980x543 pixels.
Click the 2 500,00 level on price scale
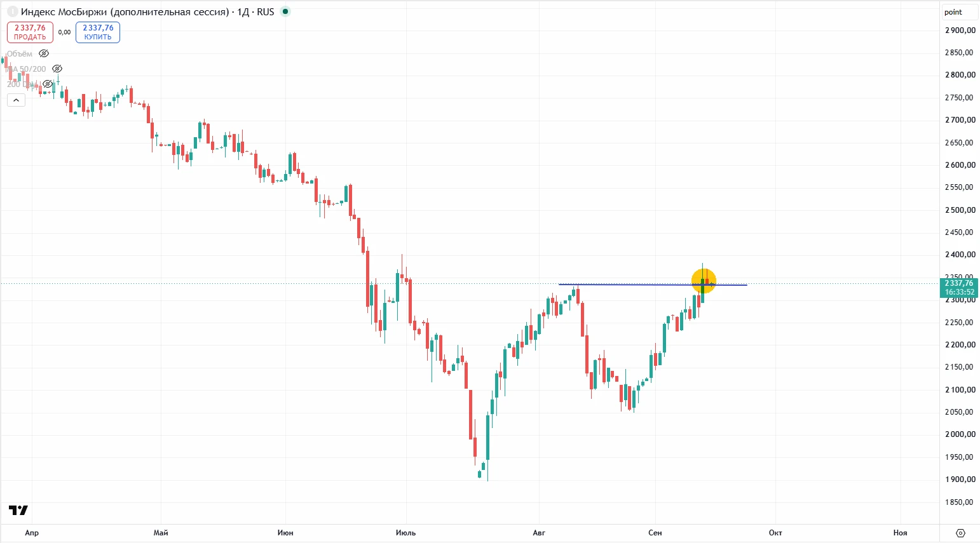pos(960,210)
